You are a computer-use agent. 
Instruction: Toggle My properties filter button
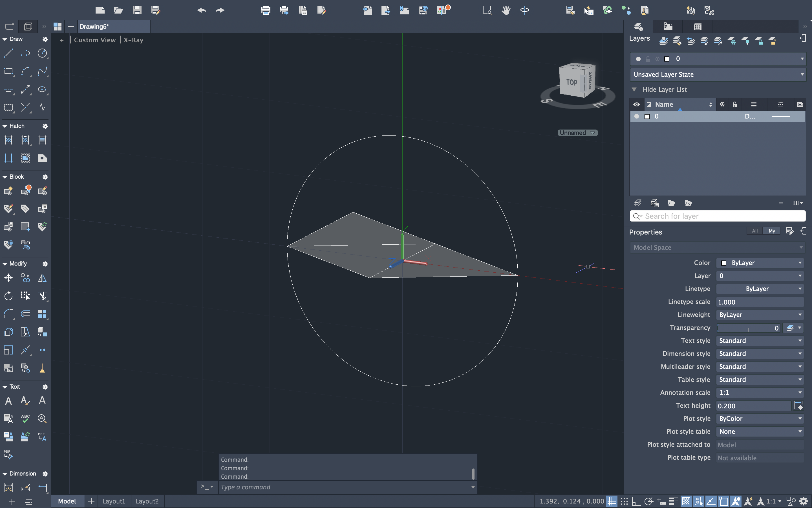pyautogui.click(x=772, y=231)
